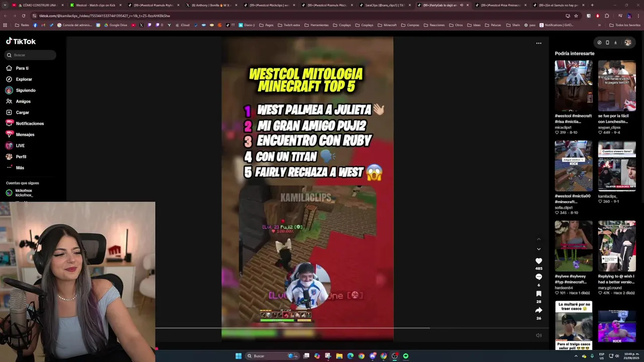644x362 pixels.
Task: Open 'Lo multaré por no traer casco' video
Action: coord(574,325)
